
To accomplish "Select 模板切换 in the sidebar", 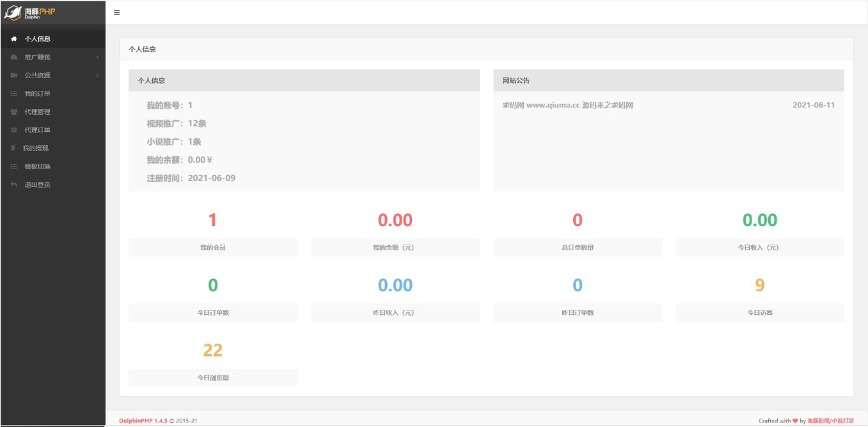I will pyautogui.click(x=37, y=166).
